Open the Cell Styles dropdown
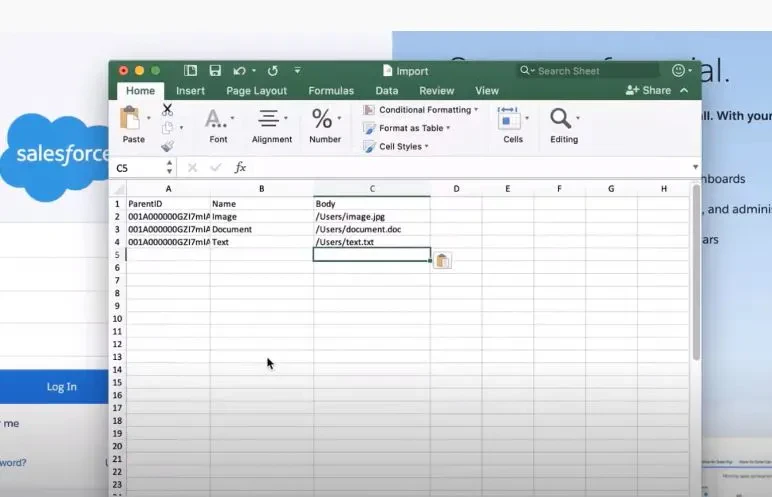Image resolution: width=772 pixels, height=497 pixels. coord(396,146)
